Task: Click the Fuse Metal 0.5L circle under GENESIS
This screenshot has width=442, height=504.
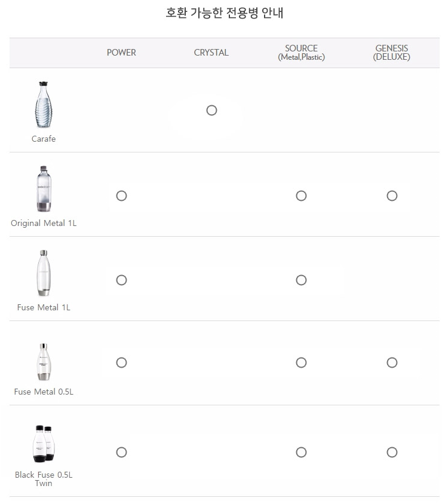Action: pos(392,363)
